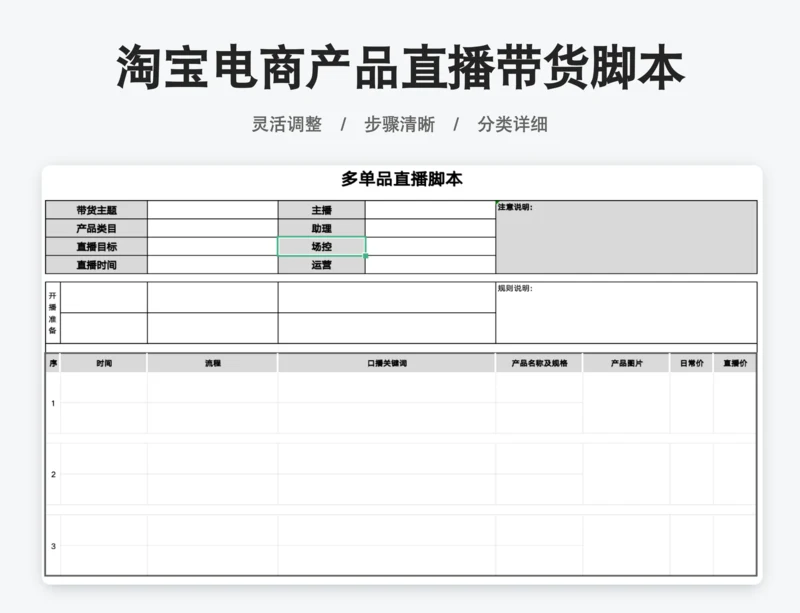Click the 步骤清晰 subtitle text
The image size is (800, 613).
399,124
